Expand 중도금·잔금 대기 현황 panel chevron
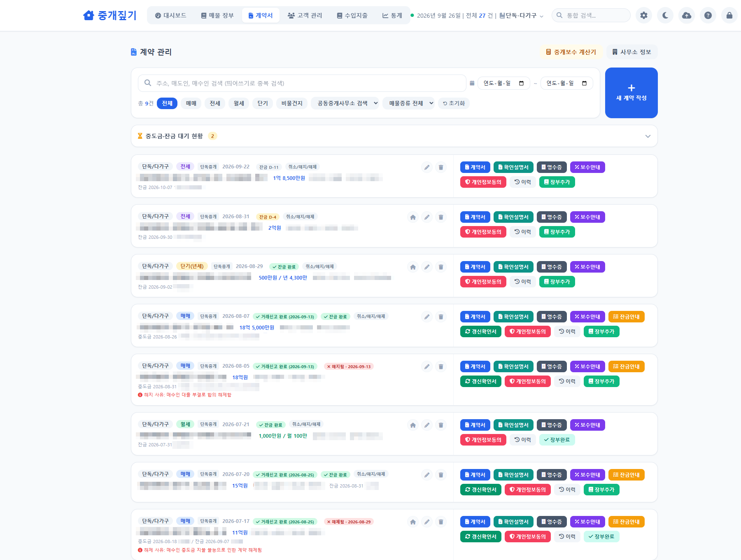This screenshot has width=741, height=560. tap(648, 136)
